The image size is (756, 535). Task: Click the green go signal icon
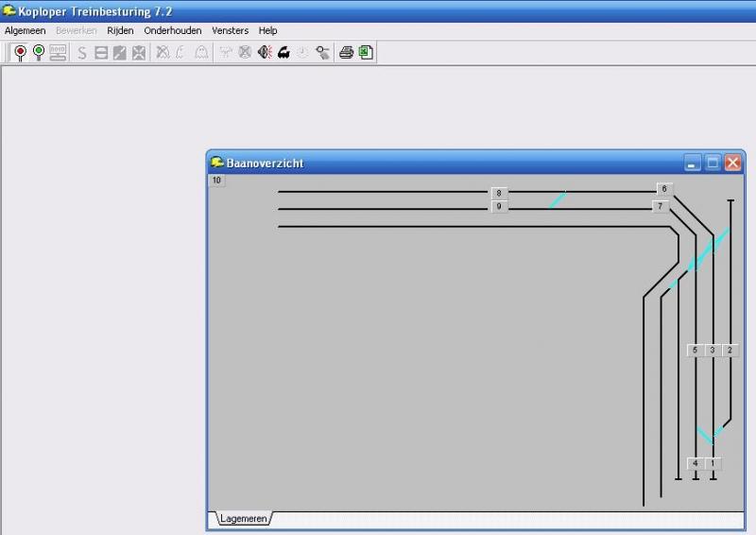point(39,52)
